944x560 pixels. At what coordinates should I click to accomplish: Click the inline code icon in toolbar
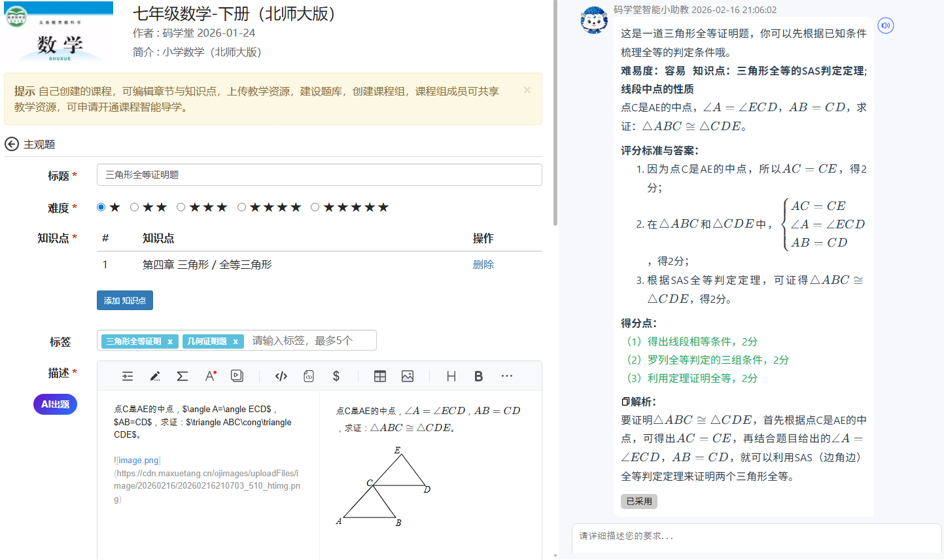[281, 376]
